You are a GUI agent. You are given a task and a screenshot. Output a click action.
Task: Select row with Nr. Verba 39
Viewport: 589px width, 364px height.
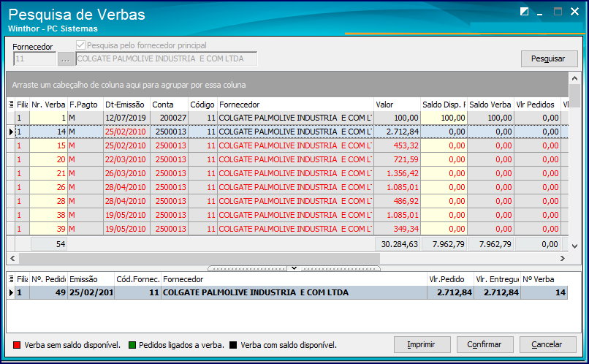[x=287, y=229]
